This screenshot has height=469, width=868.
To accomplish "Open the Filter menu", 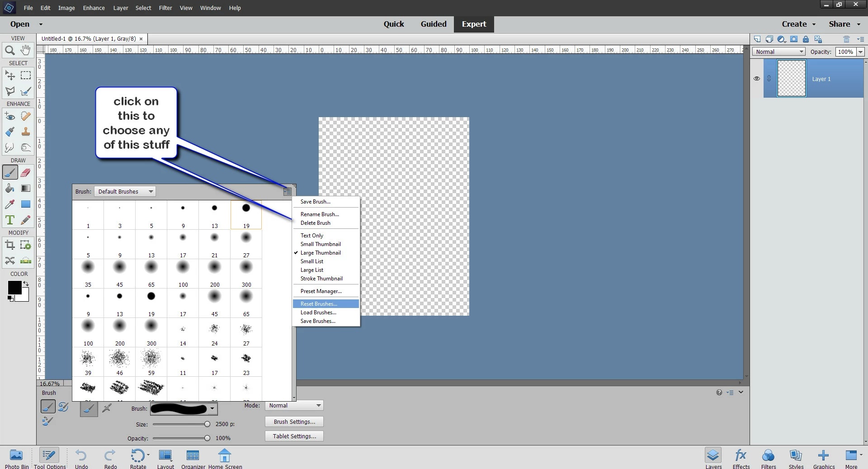I will [x=165, y=8].
